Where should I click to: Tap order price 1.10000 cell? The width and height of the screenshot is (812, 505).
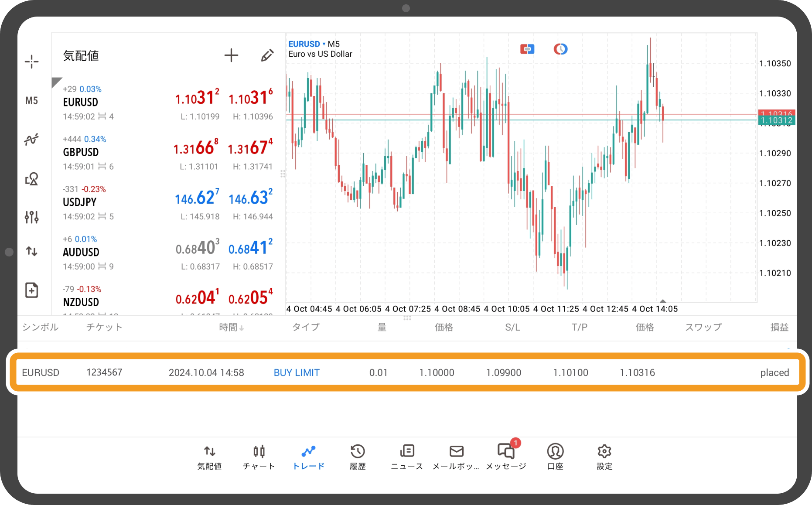(x=437, y=372)
